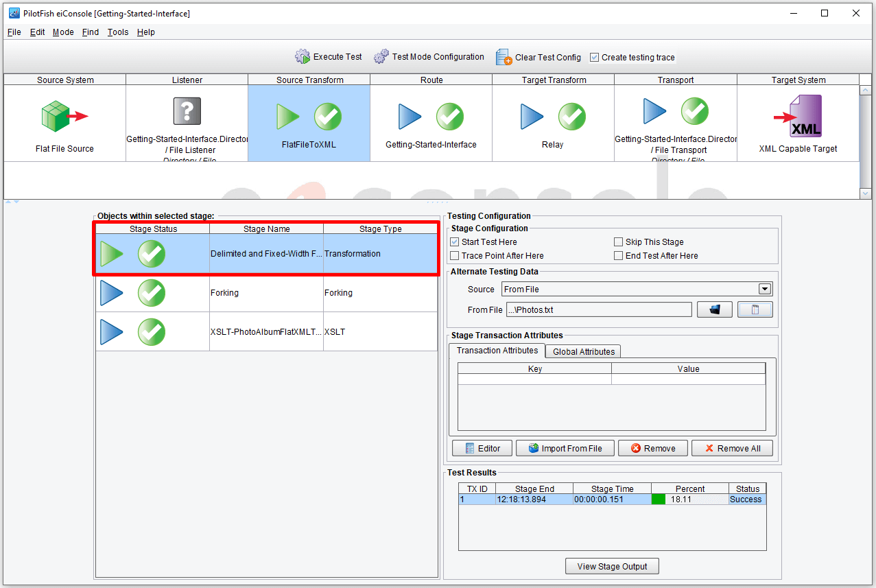The height and width of the screenshot is (588, 876).
Task: Open the Source From File dropdown
Action: 765,290
